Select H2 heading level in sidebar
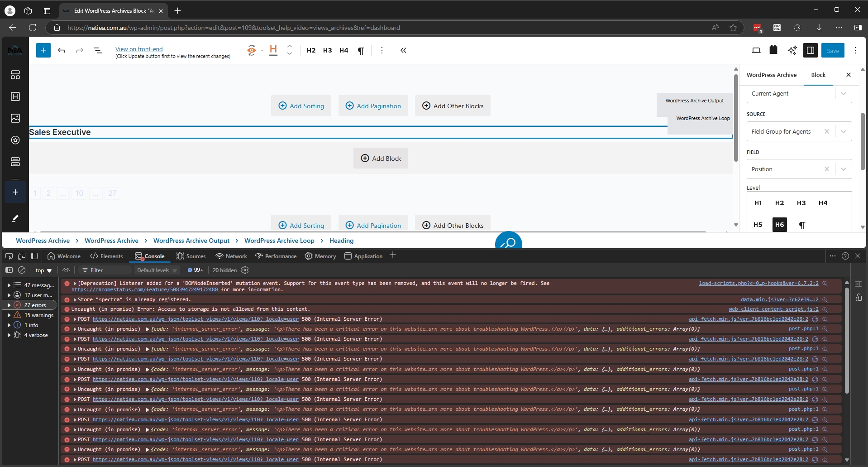Screen dimensions: 868x467 tap(779, 203)
